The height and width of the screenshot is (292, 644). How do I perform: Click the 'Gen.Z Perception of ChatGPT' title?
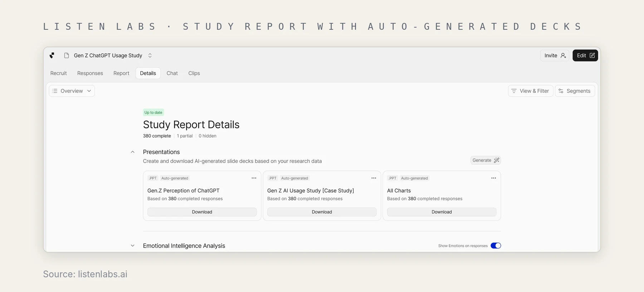(184, 191)
